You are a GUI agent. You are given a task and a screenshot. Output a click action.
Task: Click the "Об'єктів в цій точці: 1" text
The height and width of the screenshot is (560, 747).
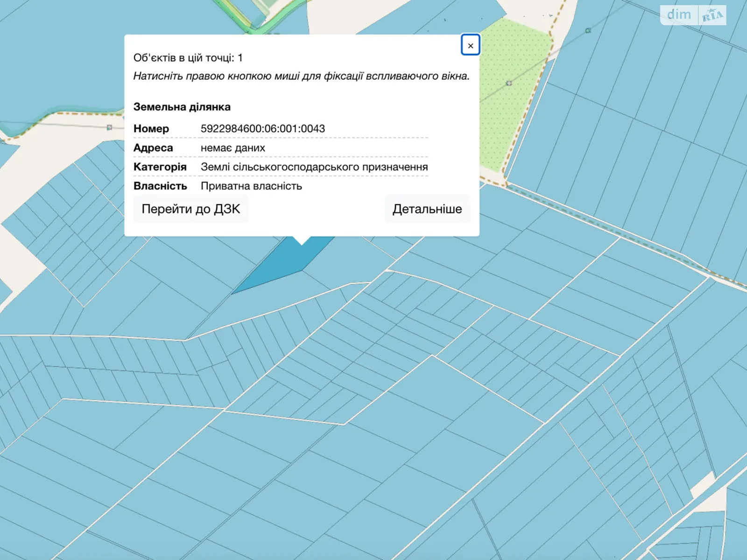[x=188, y=58]
